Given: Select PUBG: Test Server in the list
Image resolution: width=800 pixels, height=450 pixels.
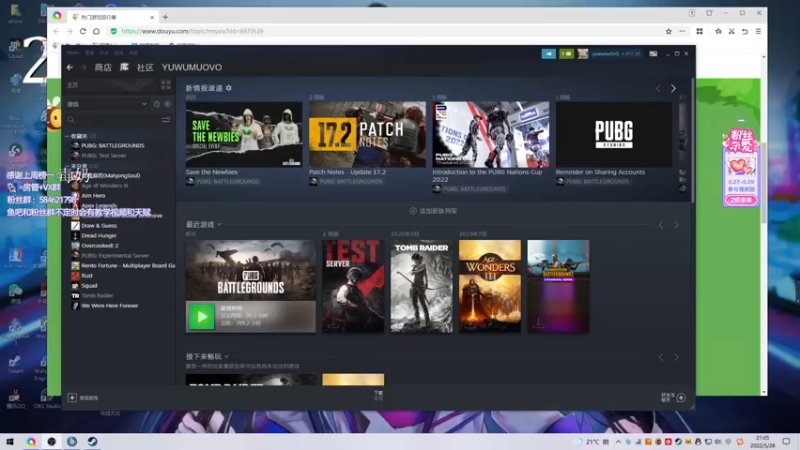Looking at the screenshot, I should tap(104, 156).
